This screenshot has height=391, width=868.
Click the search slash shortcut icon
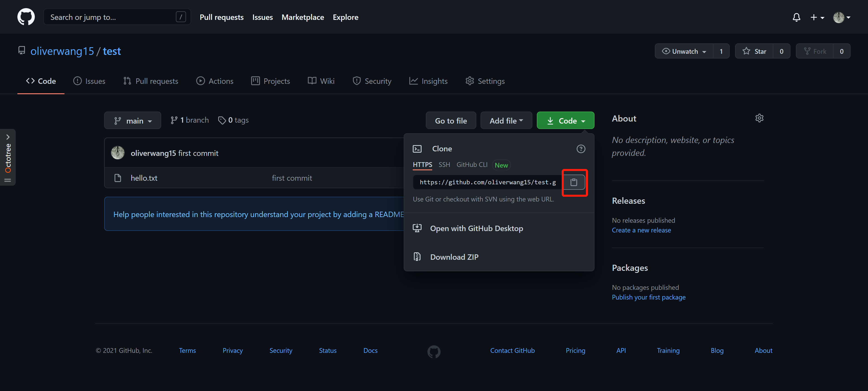pyautogui.click(x=181, y=17)
